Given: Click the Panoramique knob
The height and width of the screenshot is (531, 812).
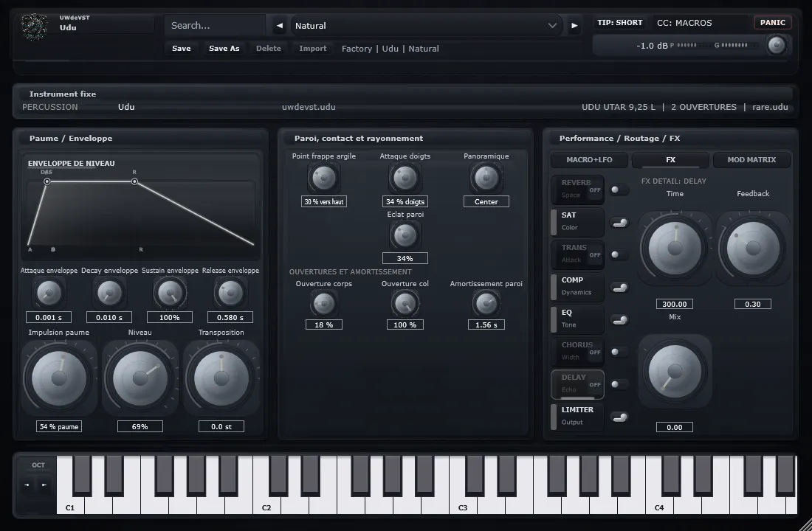Looking at the screenshot, I should click(486, 178).
